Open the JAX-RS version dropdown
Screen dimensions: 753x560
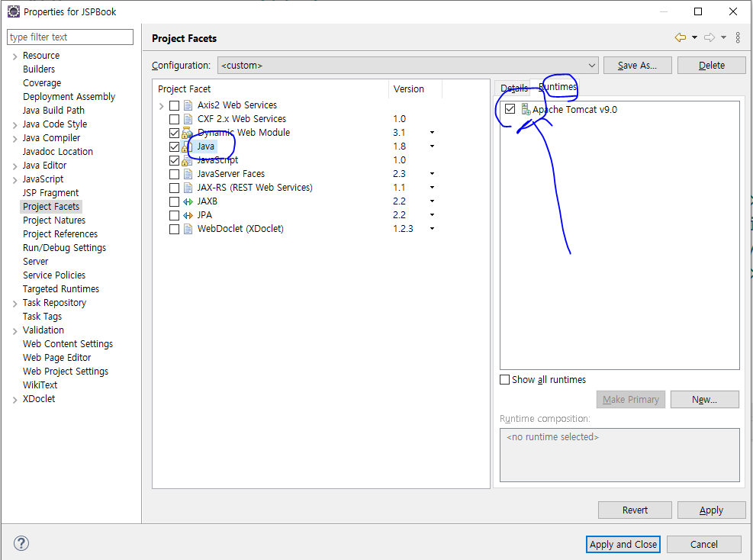tap(433, 188)
